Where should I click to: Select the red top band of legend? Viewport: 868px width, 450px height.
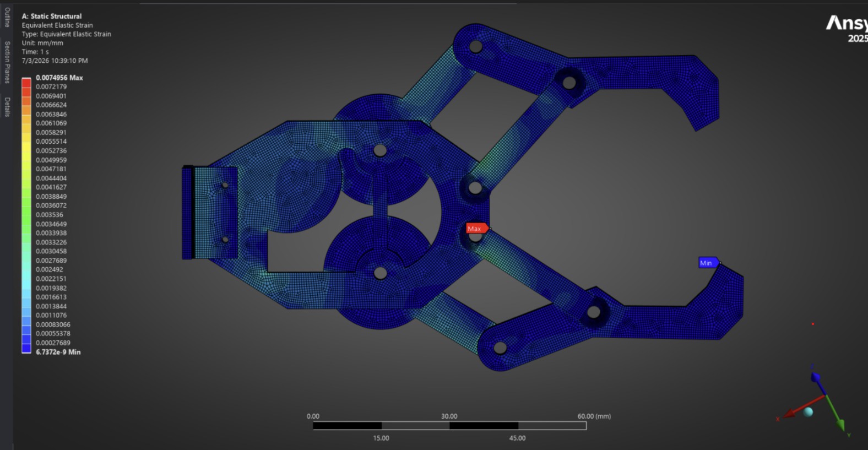tap(26, 82)
